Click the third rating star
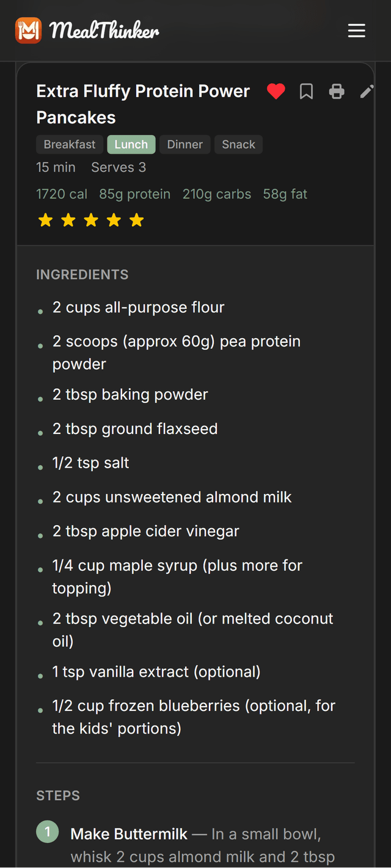Screen dimensions: 391x868 [91, 219]
